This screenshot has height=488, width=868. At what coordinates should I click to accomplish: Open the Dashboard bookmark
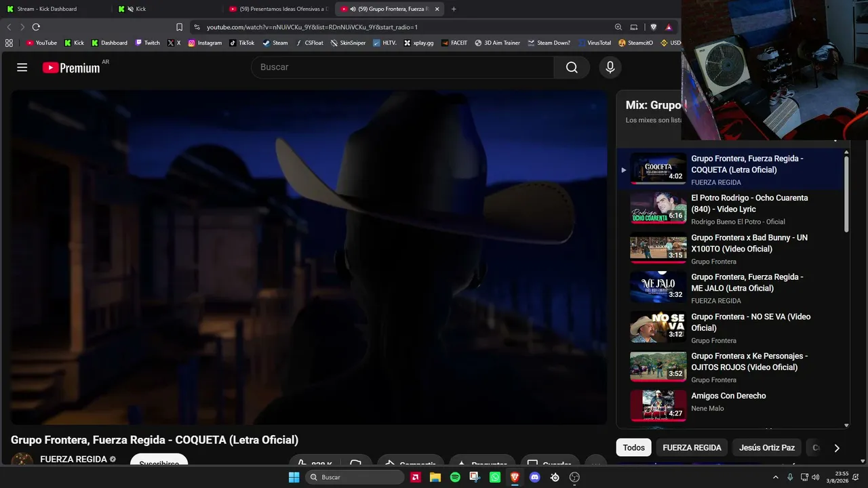click(110, 43)
